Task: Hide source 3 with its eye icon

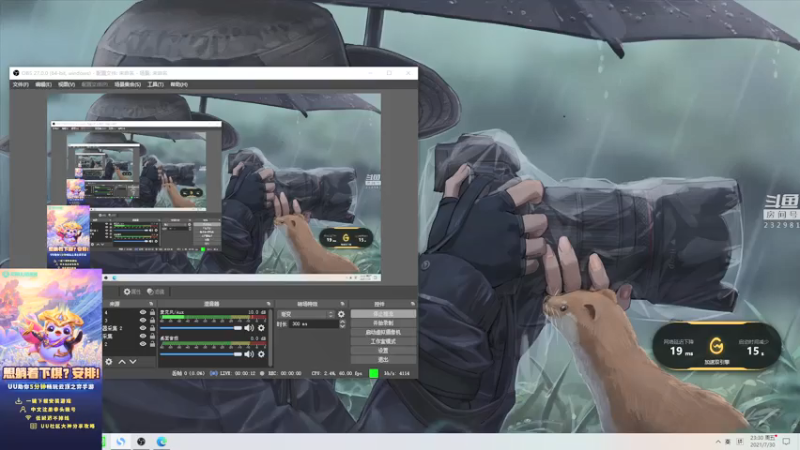Action: coord(143,320)
